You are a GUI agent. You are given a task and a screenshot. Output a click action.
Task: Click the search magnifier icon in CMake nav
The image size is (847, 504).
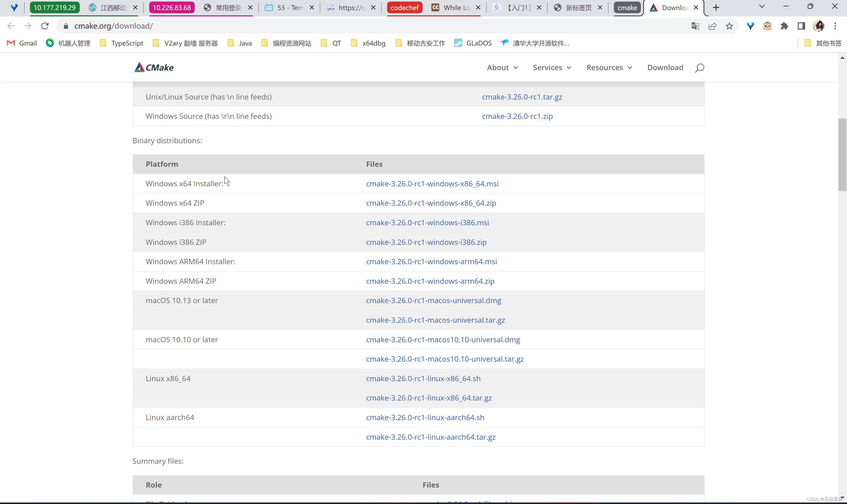pyautogui.click(x=699, y=67)
